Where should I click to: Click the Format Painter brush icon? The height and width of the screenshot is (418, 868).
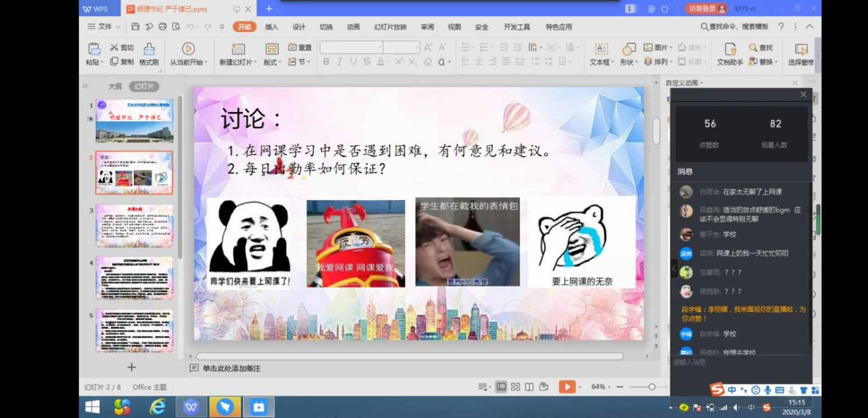[x=149, y=49]
